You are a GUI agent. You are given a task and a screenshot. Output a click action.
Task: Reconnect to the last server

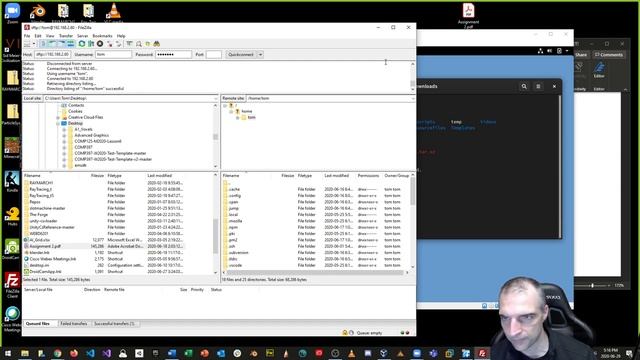pos(119,44)
